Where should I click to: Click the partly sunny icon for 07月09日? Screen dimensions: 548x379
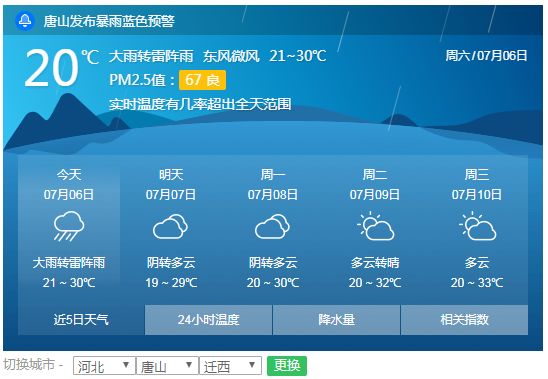pyautogui.click(x=376, y=226)
